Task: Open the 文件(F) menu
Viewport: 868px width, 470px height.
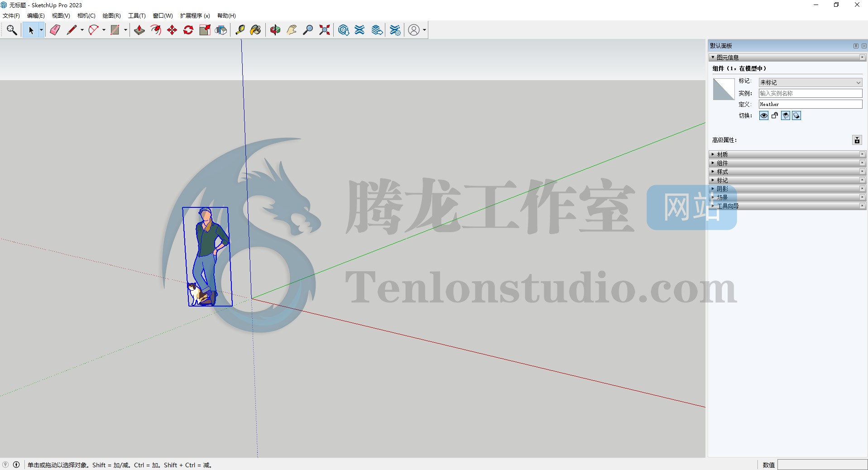Action: 11,15
